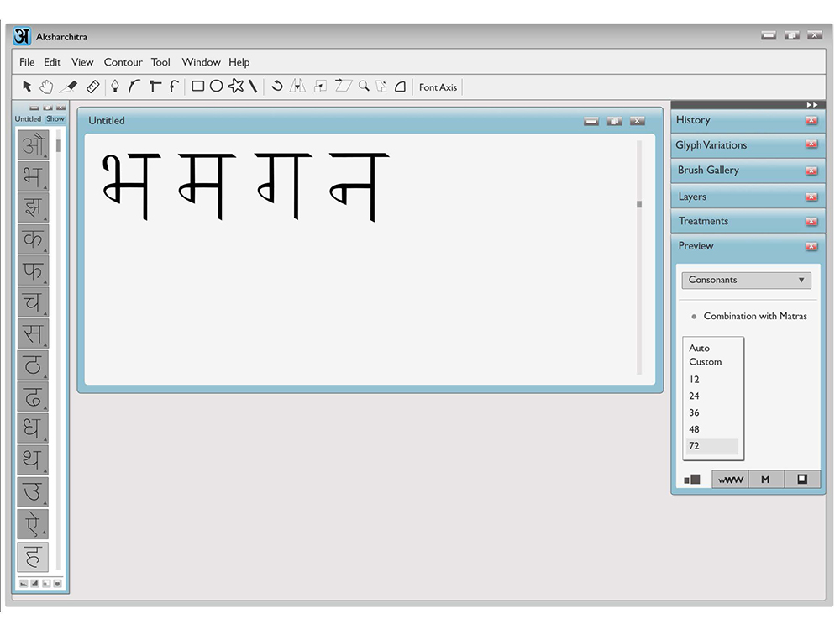The width and height of the screenshot is (840, 630).
Task: Choose 48 in the size list
Action: click(x=695, y=429)
